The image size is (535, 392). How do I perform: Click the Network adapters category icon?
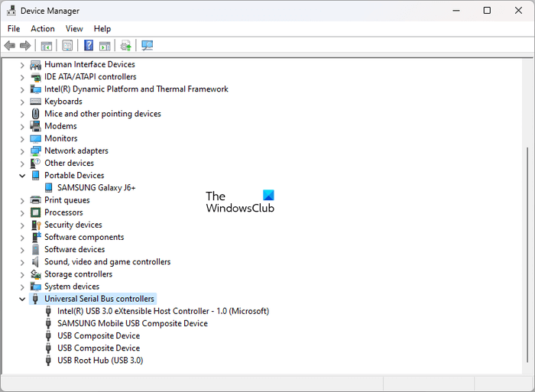click(35, 151)
